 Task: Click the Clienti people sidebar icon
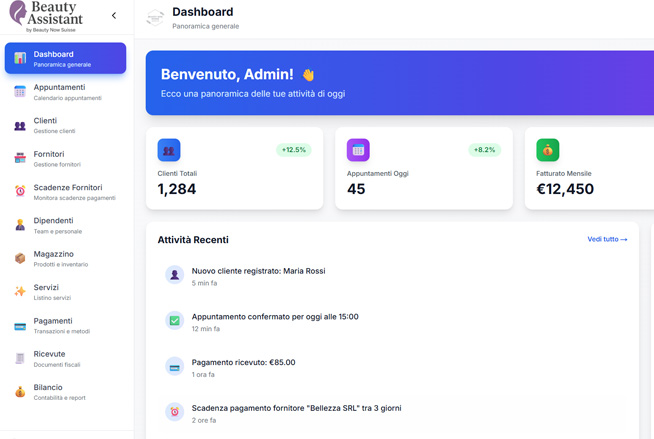20,125
